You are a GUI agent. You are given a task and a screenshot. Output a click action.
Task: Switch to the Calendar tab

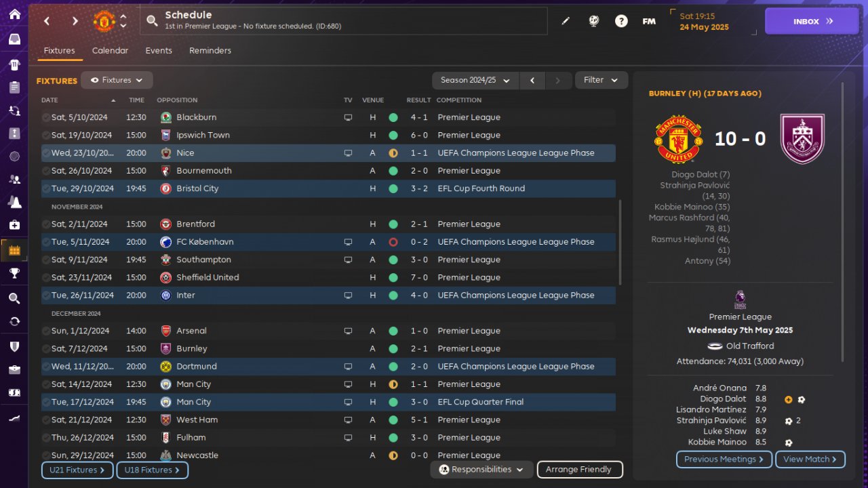(110, 51)
